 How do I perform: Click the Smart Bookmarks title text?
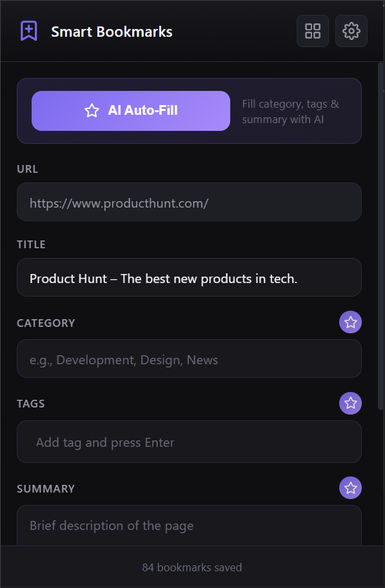pos(112,31)
